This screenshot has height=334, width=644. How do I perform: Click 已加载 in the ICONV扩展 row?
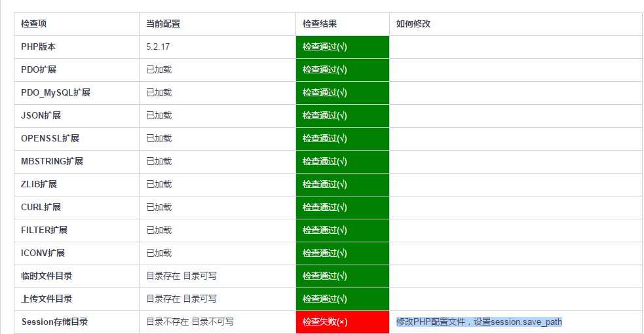tap(159, 253)
